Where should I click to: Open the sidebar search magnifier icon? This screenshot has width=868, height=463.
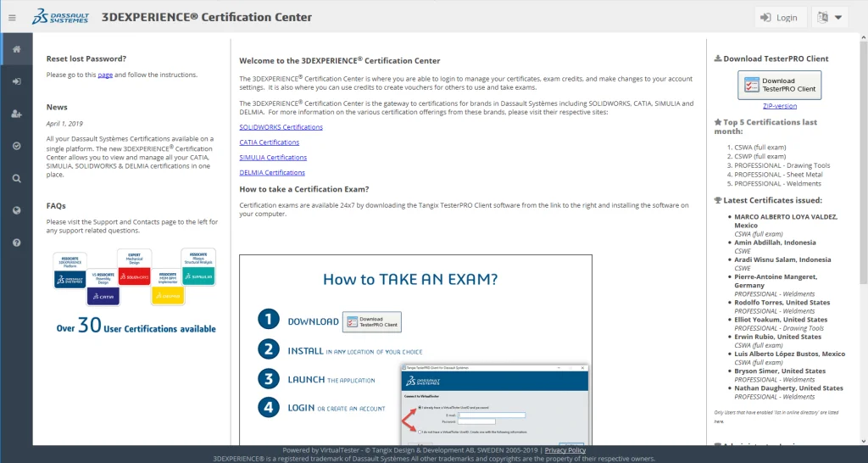click(17, 178)
